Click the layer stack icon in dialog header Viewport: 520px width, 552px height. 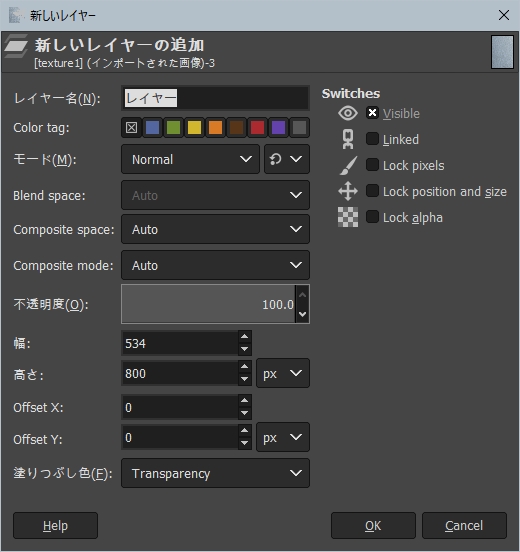coord(16,46)
